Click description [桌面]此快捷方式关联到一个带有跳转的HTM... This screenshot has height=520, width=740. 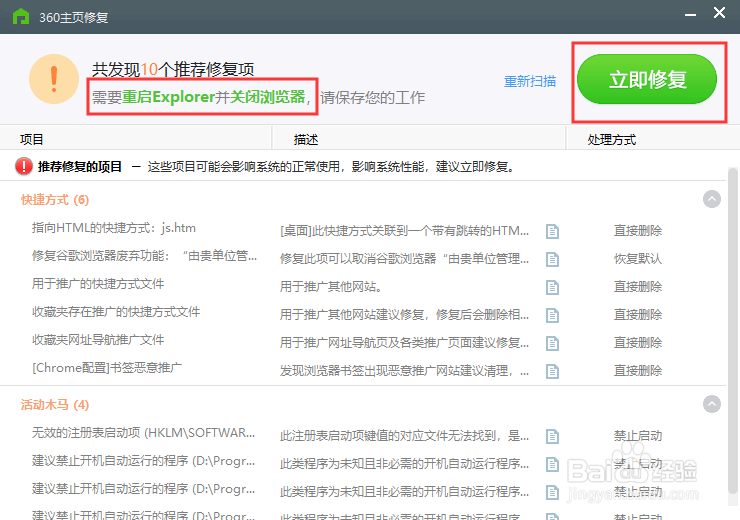(x=404, y=231)
